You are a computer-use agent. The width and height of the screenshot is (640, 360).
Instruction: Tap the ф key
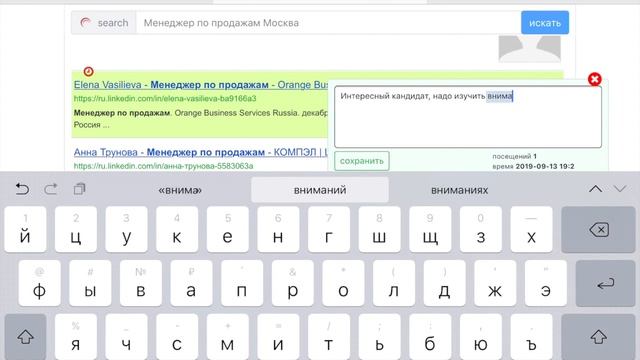point(40,284)
